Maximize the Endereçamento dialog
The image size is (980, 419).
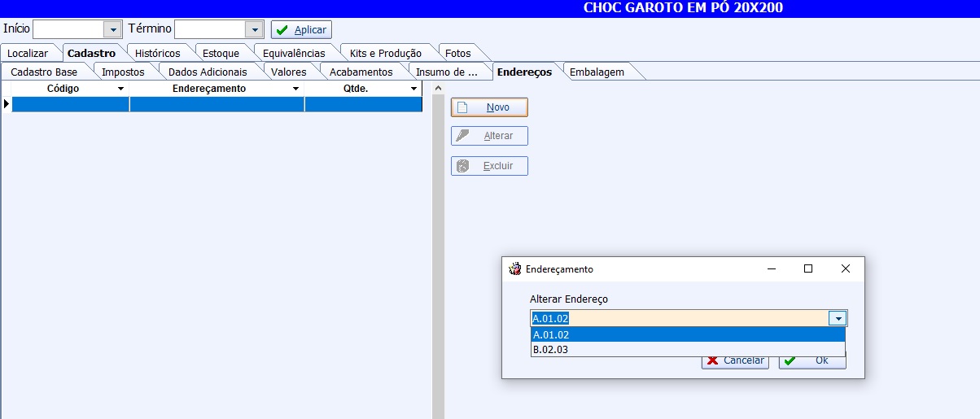coord(808,268)
